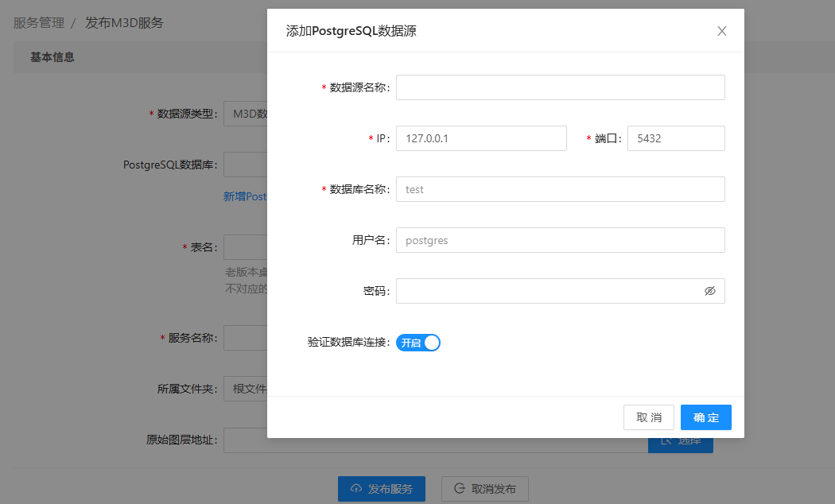The image size is (835, 504).
Task: Confirm with the 确定 button
Action: [x=705, y=417]
